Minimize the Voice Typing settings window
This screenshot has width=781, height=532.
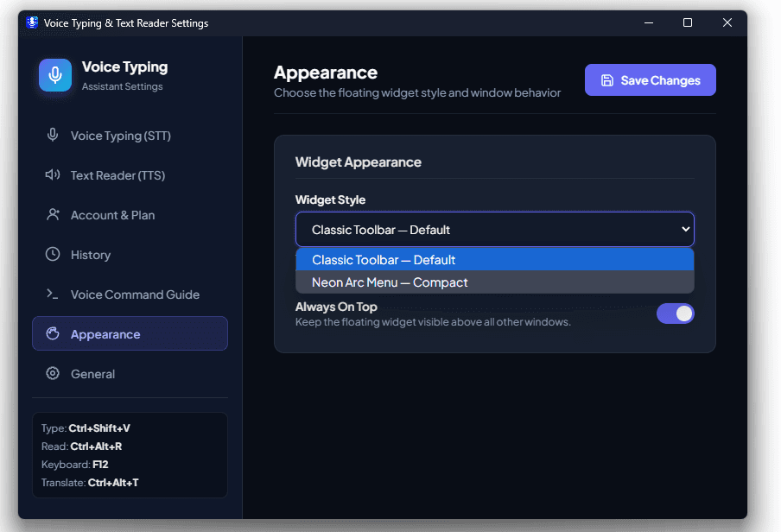click(x=649, y=22)
